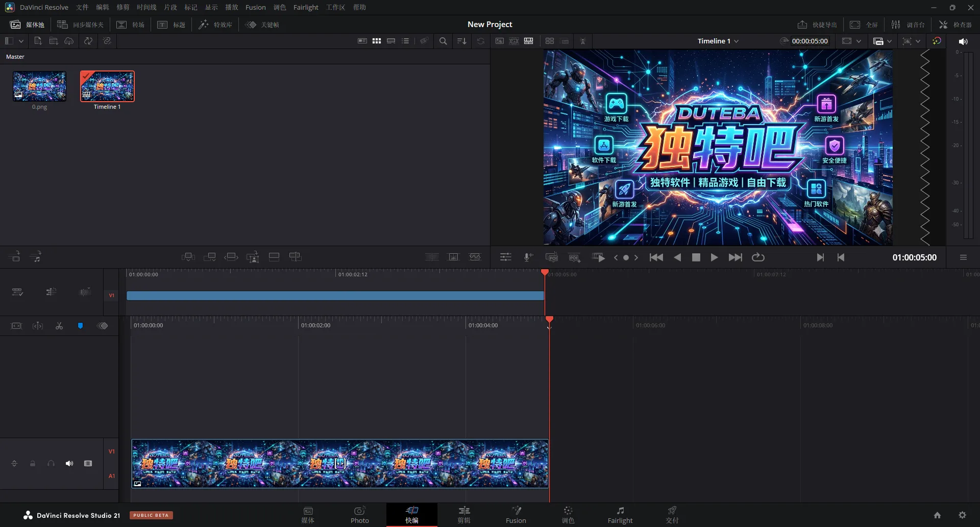Switch media pool to list view
The height and width of the screenshot is (527, 980).
[405, 41]
